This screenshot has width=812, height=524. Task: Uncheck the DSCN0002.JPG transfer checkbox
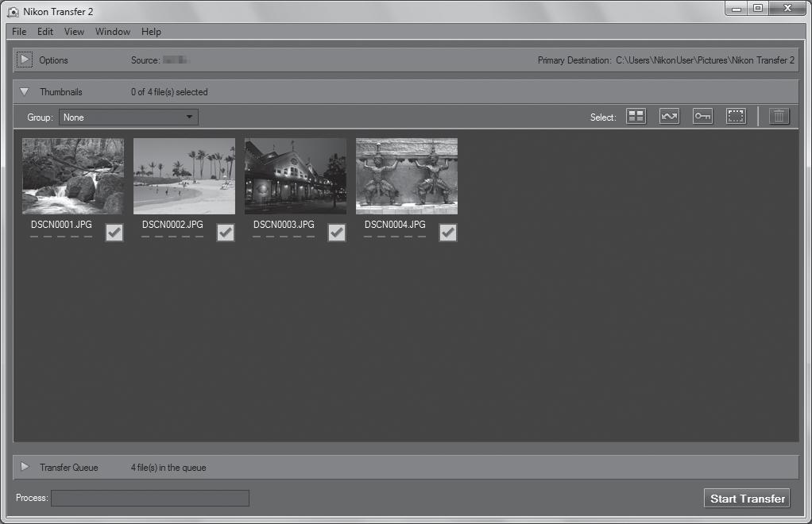pos(226,233)
